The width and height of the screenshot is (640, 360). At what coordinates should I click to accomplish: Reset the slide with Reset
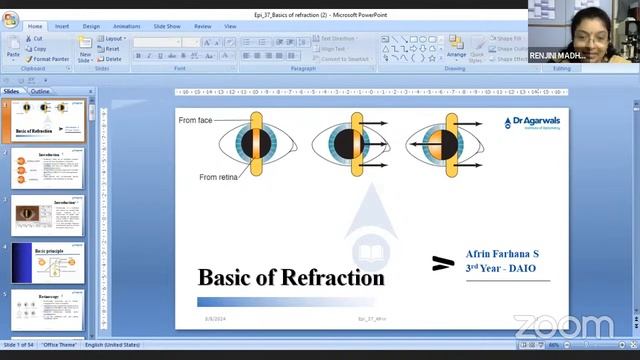109,49
